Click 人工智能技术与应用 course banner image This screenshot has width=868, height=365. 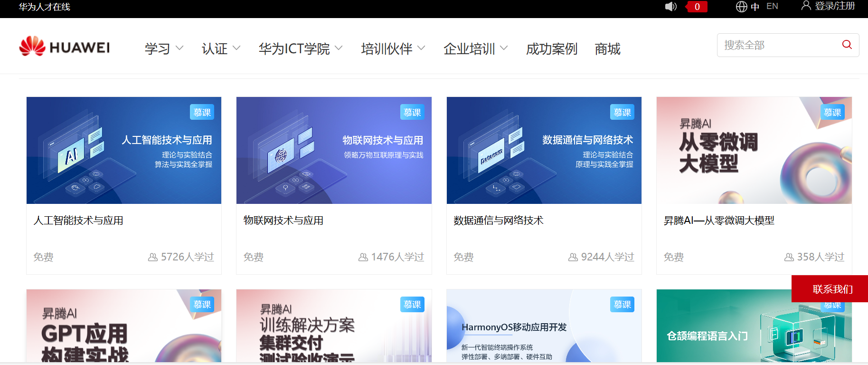[124, 150]
